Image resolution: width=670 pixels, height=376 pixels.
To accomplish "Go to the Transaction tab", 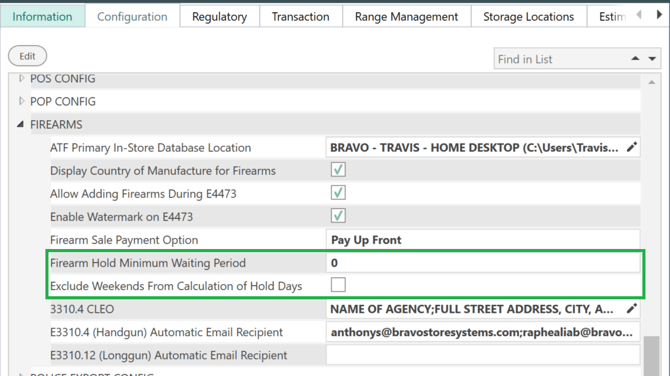I will click(x=301, y=17).
